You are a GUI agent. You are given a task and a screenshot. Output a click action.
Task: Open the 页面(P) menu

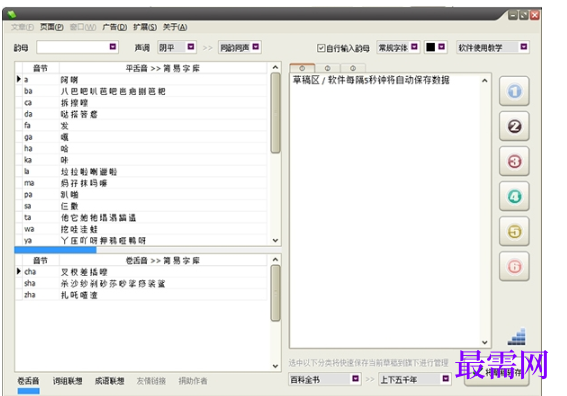(x=51, y=27)
